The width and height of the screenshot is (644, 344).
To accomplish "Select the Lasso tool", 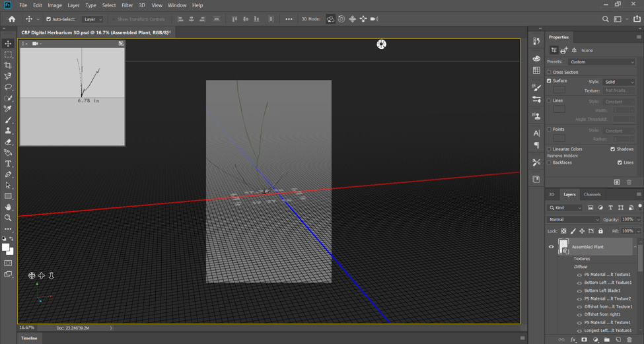I will click(x=8, y=87).
